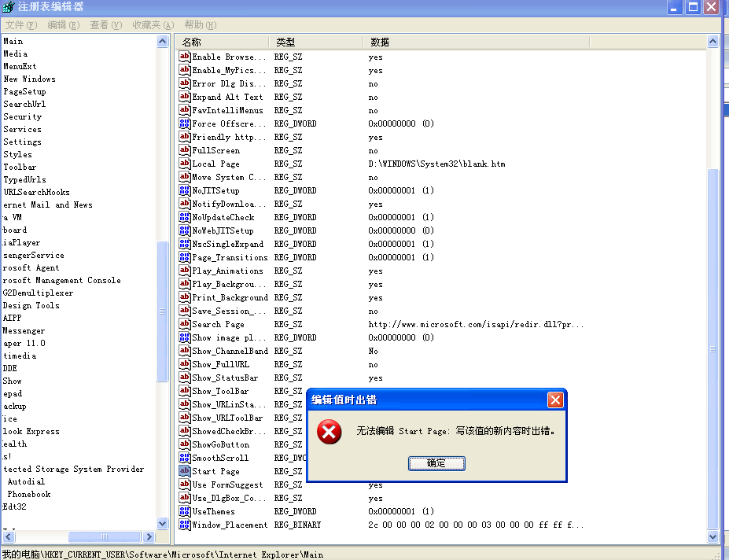729x560 pixels.
Task: Sort by the 数据 column header
Action: [x=477, y=42]
